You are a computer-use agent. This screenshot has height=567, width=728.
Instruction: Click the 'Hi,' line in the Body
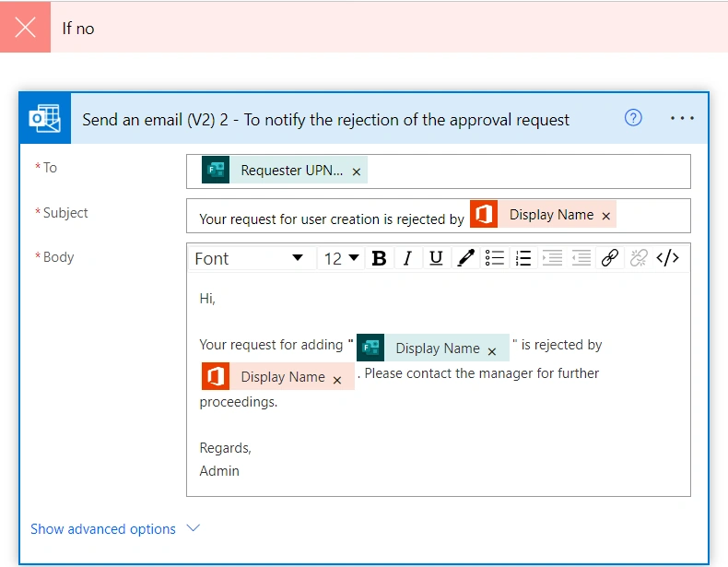point(207,299)
